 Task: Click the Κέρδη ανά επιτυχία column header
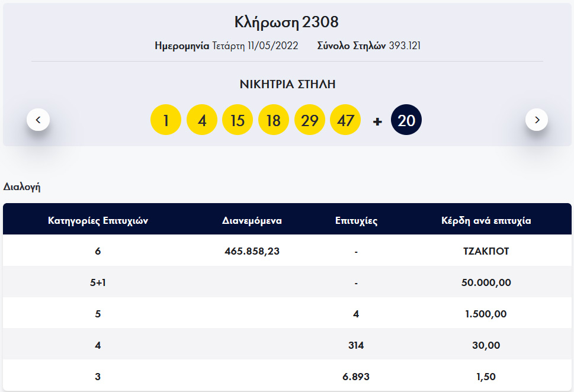click(x=486, y=221)
